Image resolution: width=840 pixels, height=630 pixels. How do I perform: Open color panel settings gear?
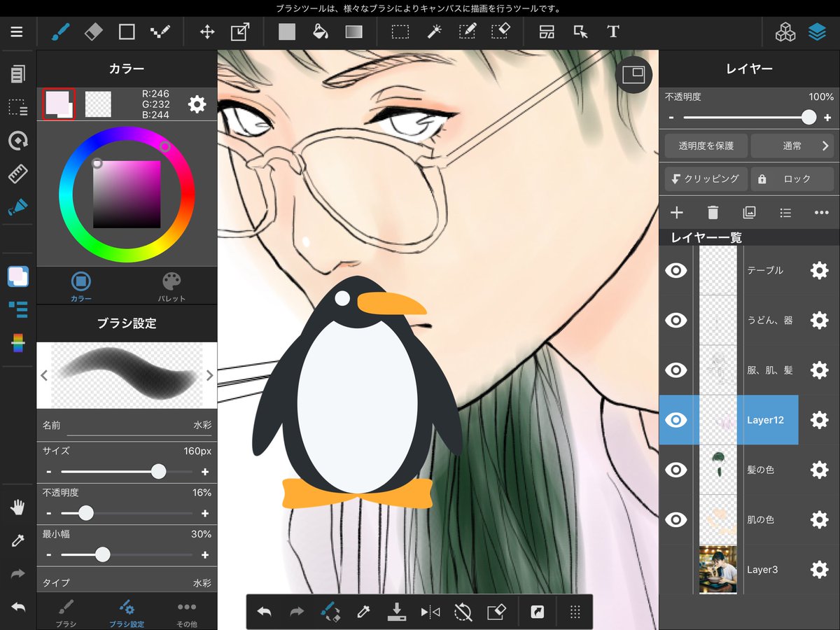click(197, 104)
